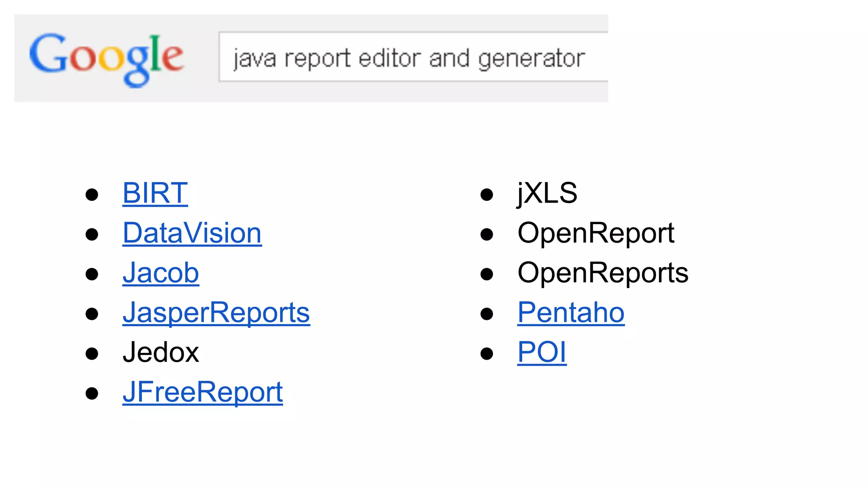Click the bullet point beside OpenReports
Image resolution: width=868 pixels, height=488 pixels.
487,274
